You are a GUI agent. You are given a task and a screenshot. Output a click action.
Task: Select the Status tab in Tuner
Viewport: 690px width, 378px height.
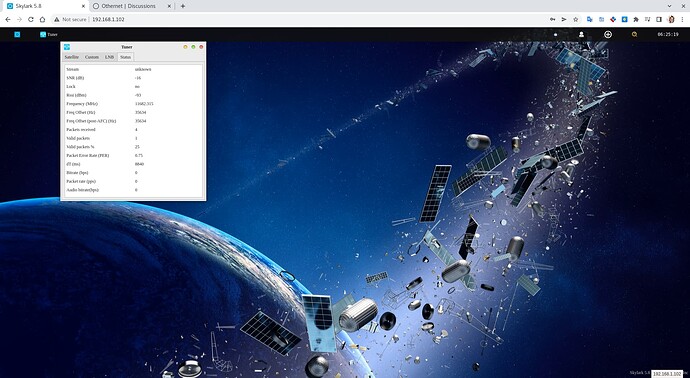coord(125,57)
